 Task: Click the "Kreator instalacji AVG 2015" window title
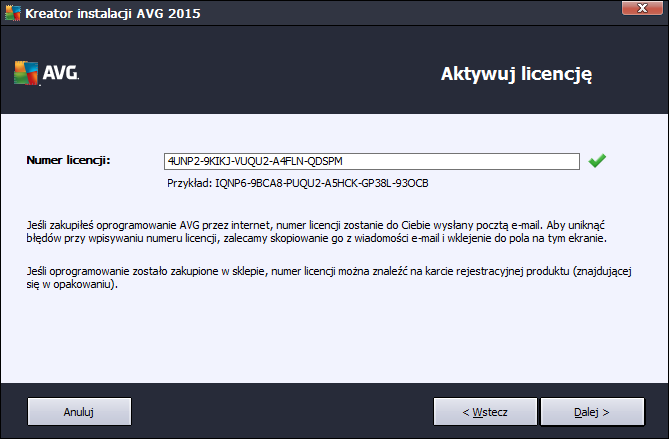click(x=113, y=13)
